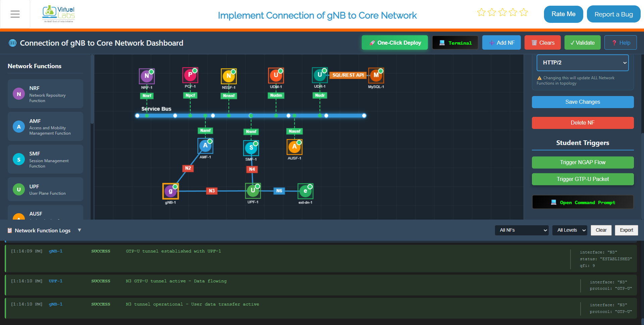Screen dimensions: 644x325
Task: Click the Nnssf service label
Action: [x=229, y=96]
